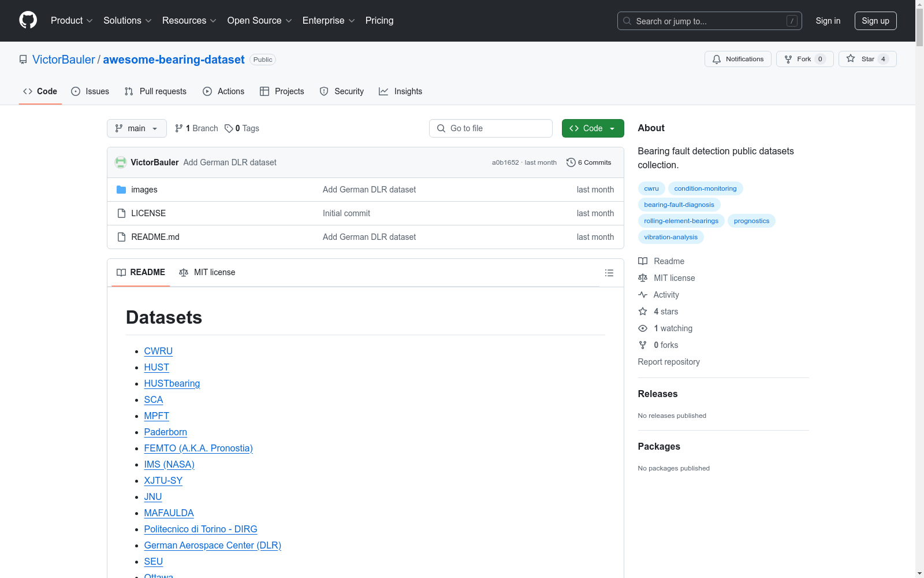
Task: Open the a0b1652 commit hash link
Action: 505,162
